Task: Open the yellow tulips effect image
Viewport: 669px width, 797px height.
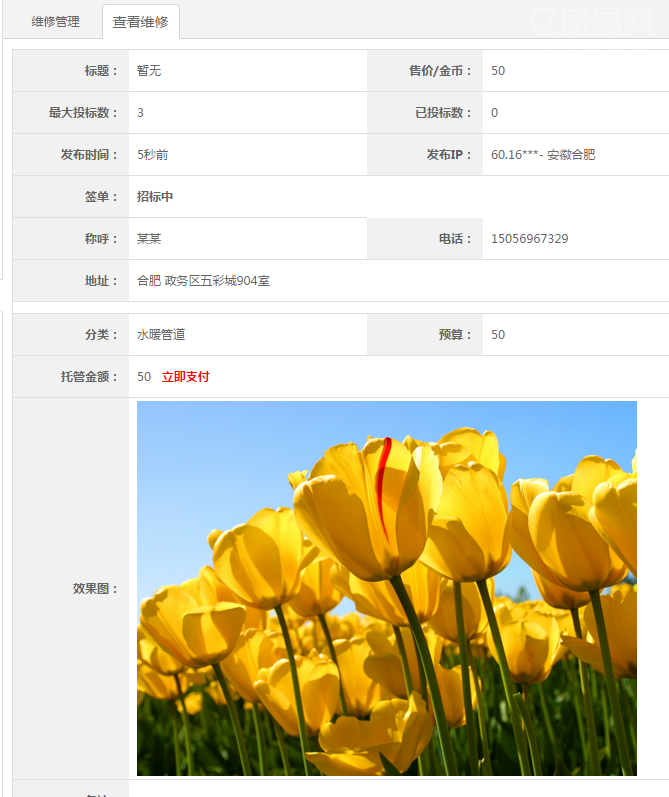Action: (x=386, y=588)
